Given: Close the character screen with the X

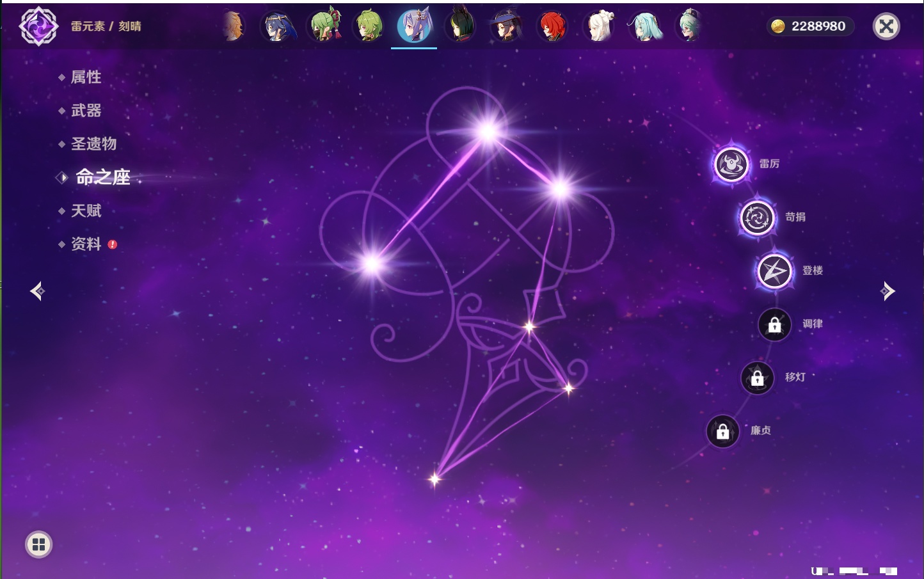Looking at the screenshot, I should 886,26.
